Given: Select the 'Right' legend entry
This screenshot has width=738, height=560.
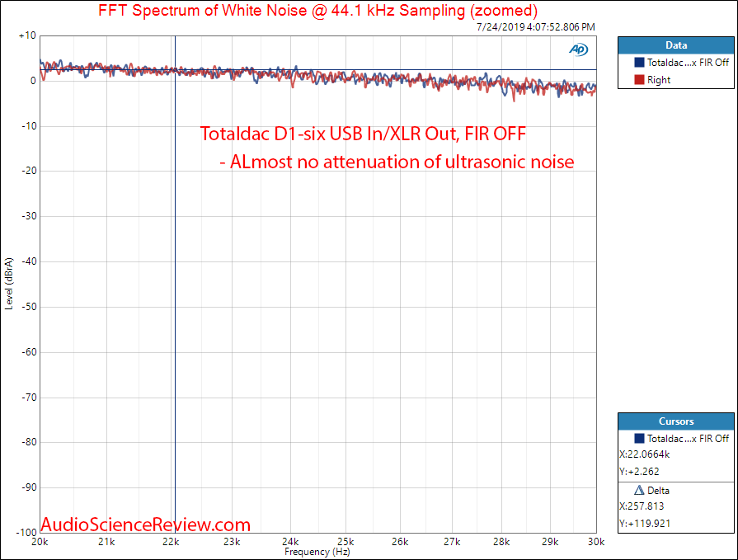Looking at the screenshot, I should click(x=659, y=80).
